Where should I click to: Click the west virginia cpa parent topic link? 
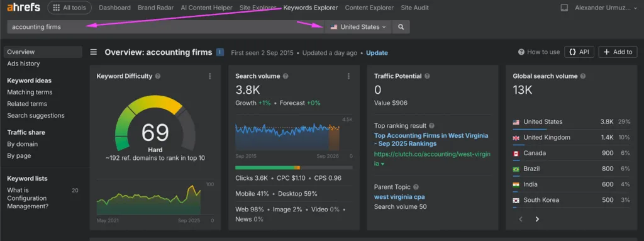click(399, 196)
